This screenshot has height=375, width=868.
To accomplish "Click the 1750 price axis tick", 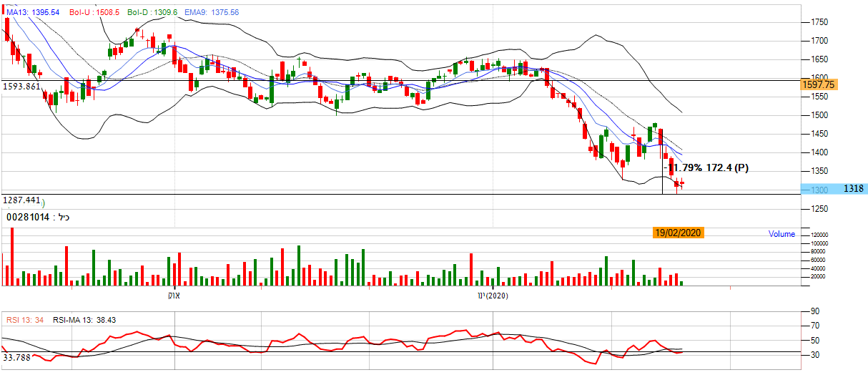I will (x=819, y=22).
